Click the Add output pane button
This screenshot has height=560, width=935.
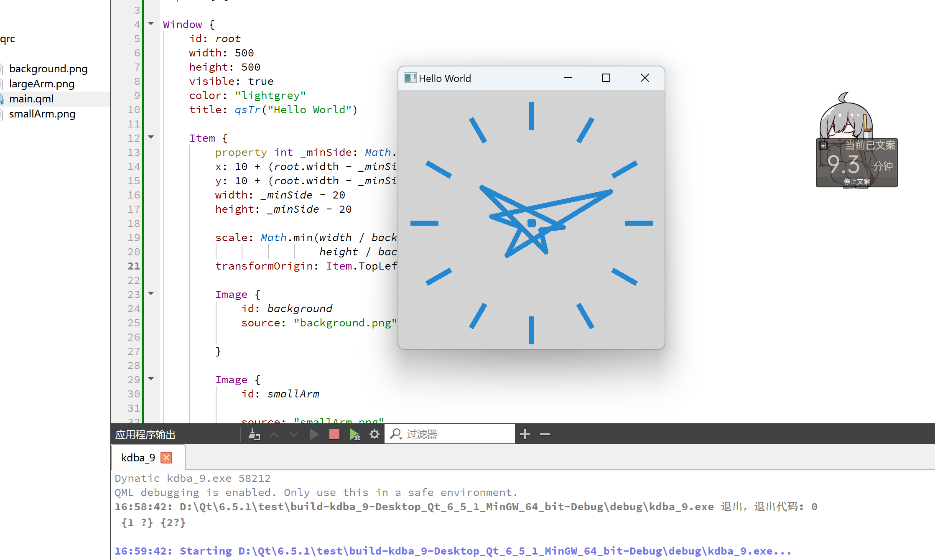click(x=525, y=434)
